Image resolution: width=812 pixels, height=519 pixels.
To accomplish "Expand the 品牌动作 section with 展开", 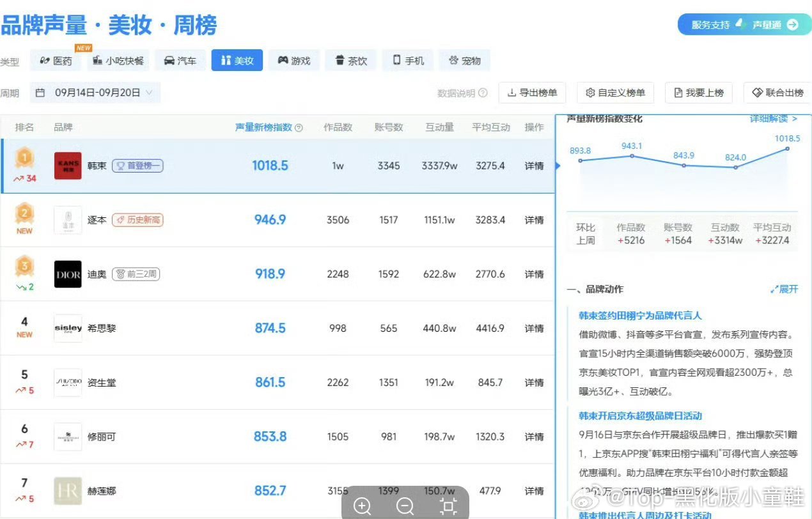I will point(785,290).
